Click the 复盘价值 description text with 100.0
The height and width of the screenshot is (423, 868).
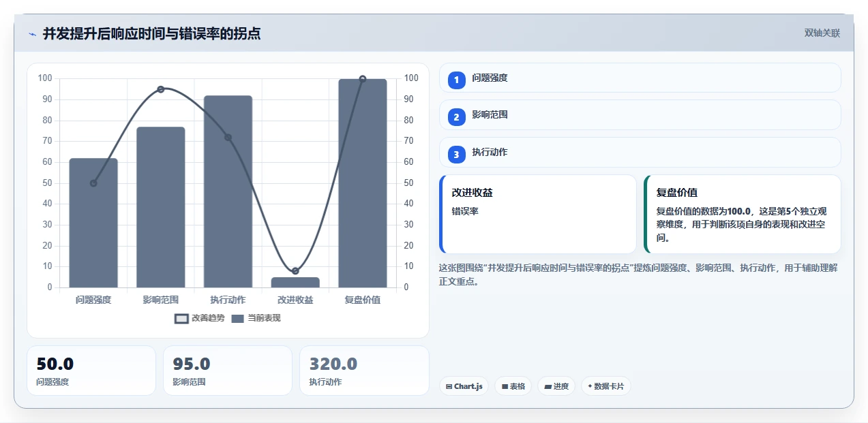(x=741, y=225)
